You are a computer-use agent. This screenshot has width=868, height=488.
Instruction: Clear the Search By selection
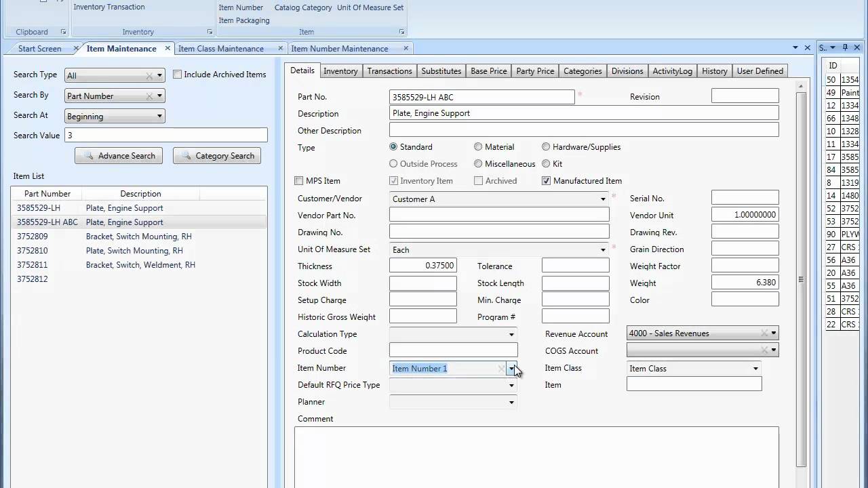(x=149, y=96)
